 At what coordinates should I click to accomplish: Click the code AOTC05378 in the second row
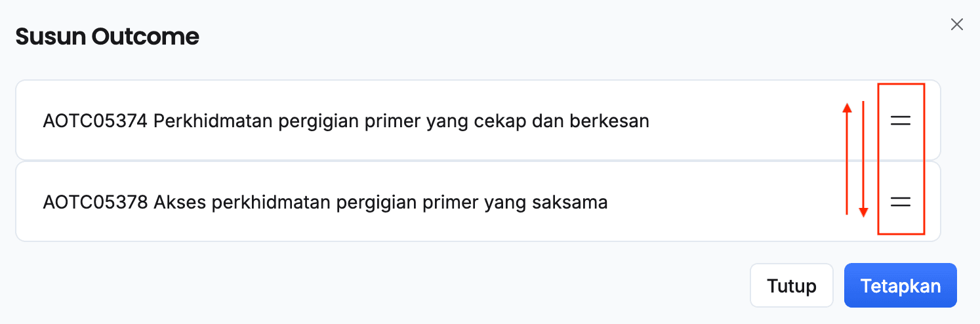pyautogui.click(x=95, y=203)
